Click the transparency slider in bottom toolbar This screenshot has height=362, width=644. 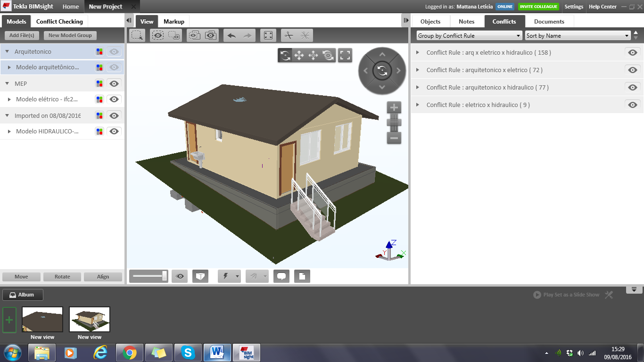(x=149, y=276)
